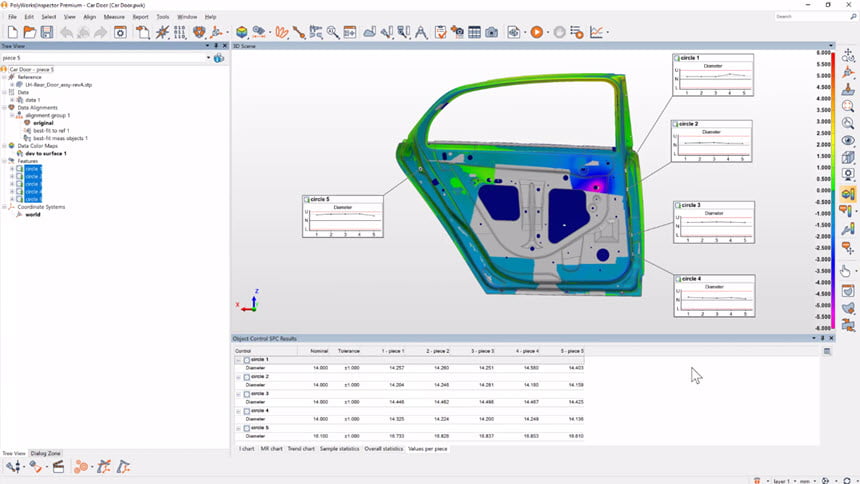This screenshot has width=860, height=484.
Task: Switch to the Trend chart tab
Action: (301, 449)
